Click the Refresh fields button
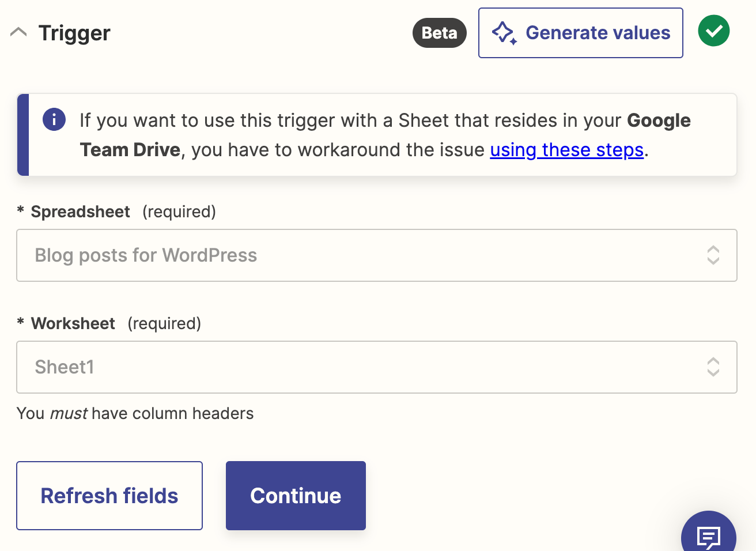 (x=109, y=496)
